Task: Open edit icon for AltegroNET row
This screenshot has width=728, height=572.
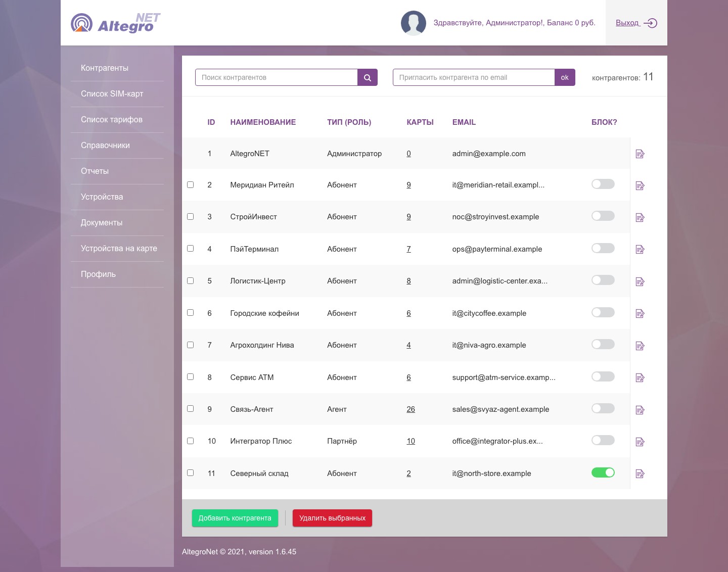Action: click(640, 154)
